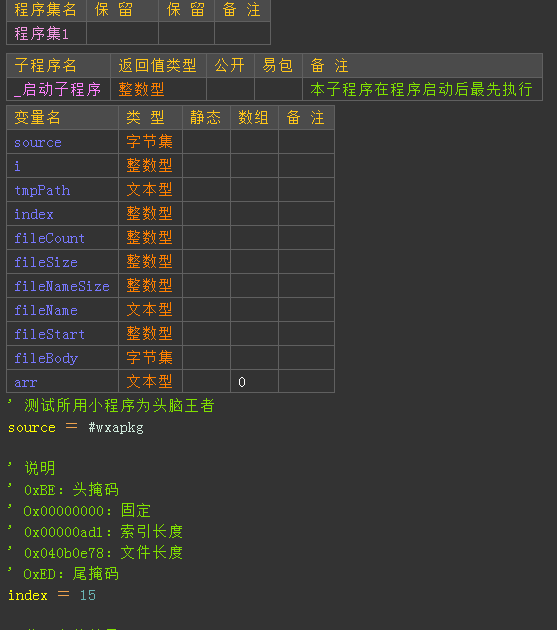557x630 pixels.
Task: Click the 静态 cell for source variable
Action: tap(207, 142)
